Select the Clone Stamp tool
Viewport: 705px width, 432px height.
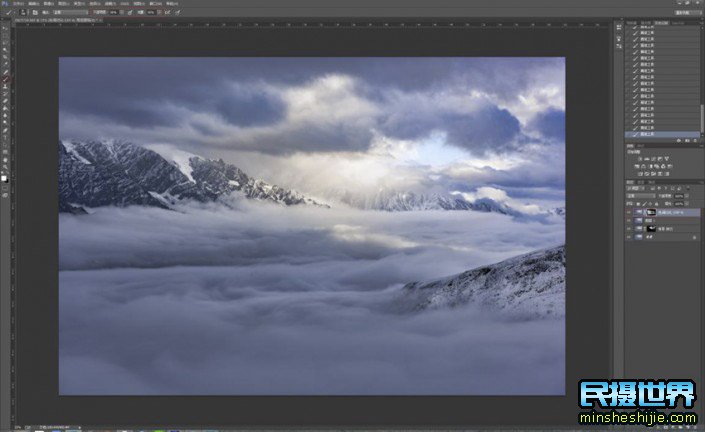click(x=6, y=87)
